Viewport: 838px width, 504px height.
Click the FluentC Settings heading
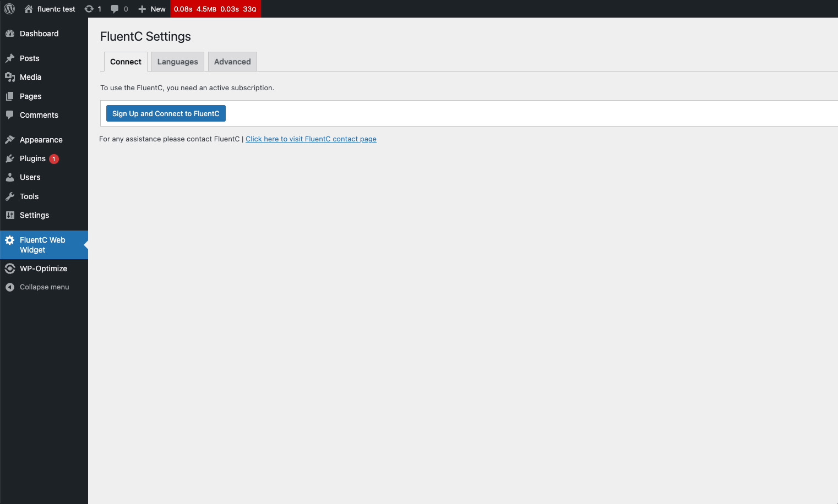145,36
